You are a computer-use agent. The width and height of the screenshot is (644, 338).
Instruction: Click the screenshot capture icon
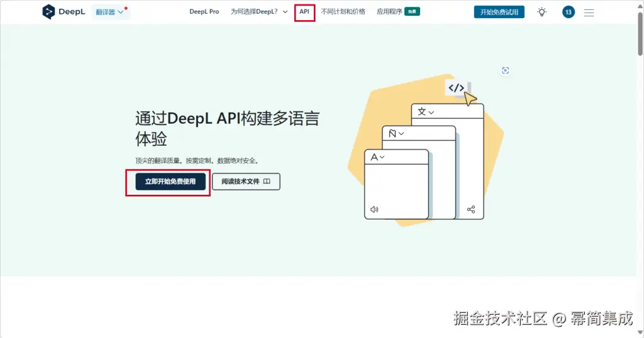tap(505, 70)
